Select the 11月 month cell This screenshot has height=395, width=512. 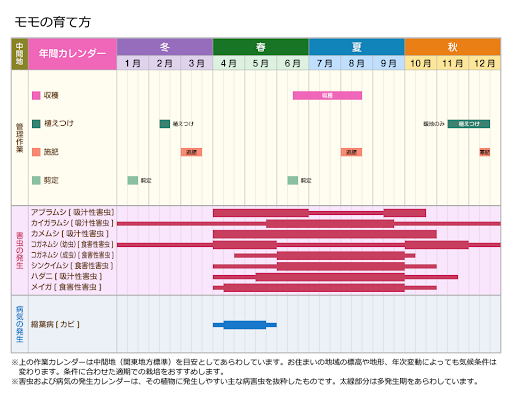[x=453, y=63]
